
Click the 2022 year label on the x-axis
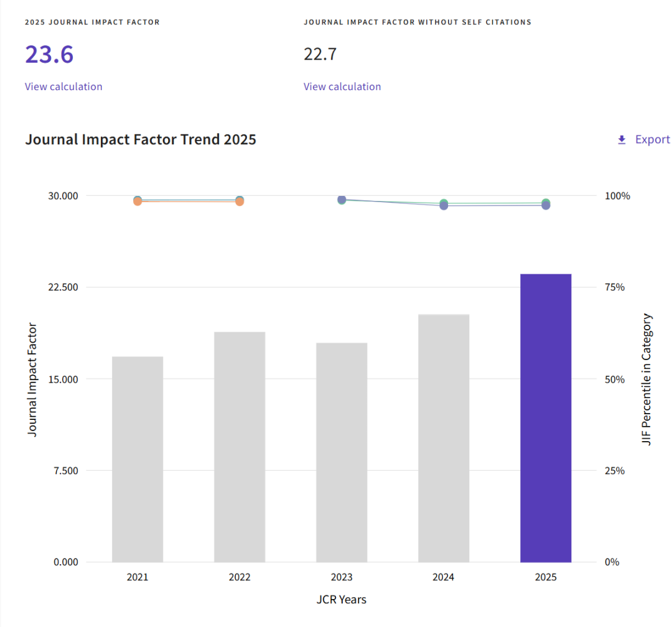point(240,577)
